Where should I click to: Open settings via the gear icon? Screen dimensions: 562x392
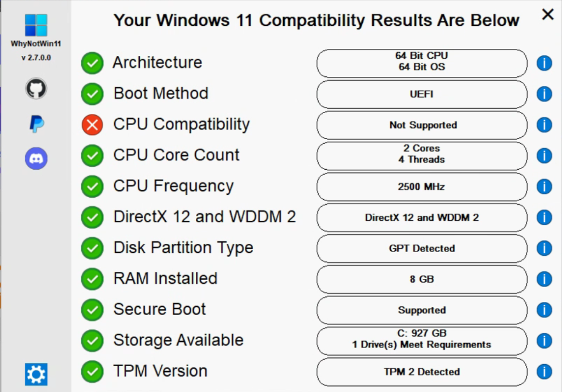pyautogui.click(x=36, y=374)
